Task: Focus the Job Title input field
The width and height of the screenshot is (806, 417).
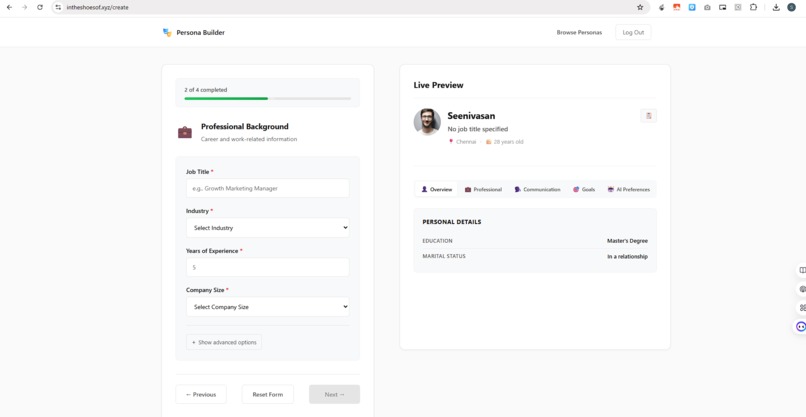Action: pyautogui.click(x=268, y=188)
